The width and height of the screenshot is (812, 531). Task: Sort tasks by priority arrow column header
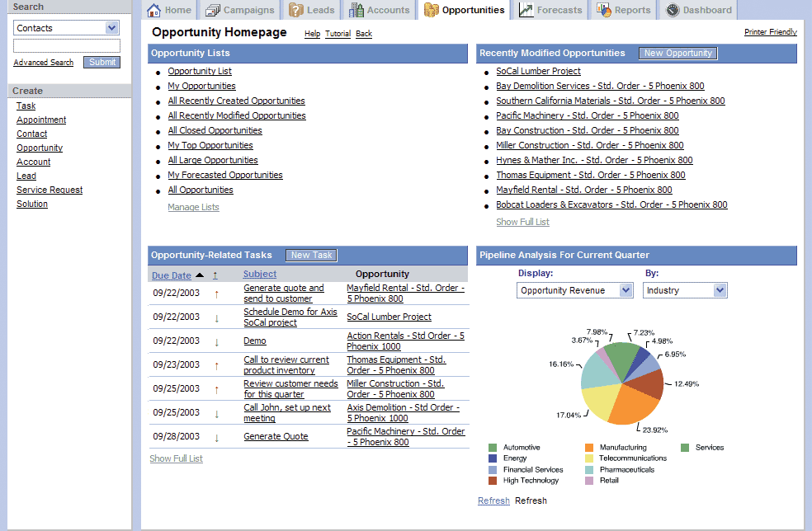click(x=215, y=276)
